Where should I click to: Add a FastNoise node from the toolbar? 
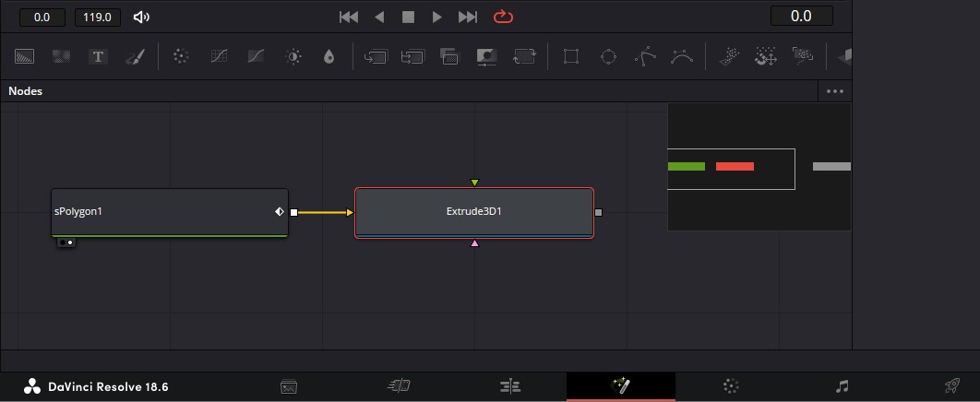point(61,57)
